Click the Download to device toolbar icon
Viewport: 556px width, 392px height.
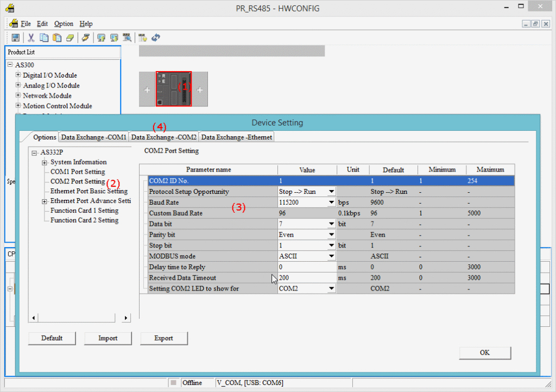point(114,37)
